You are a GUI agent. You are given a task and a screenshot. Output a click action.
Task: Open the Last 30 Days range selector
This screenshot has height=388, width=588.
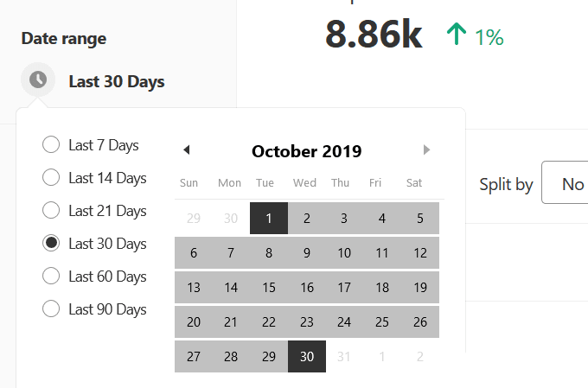[x=116, y=82]
